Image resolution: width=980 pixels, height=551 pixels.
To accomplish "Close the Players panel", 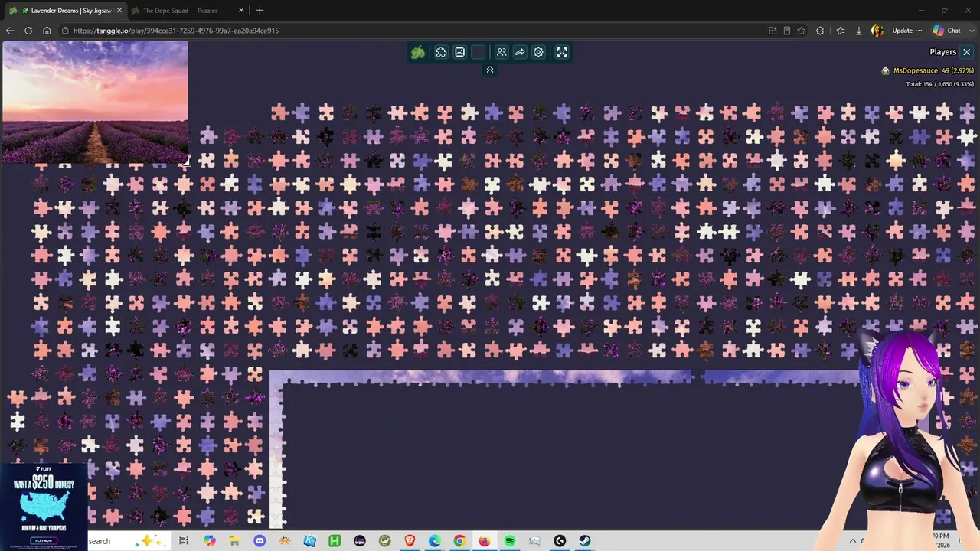I will click(966, 52).
